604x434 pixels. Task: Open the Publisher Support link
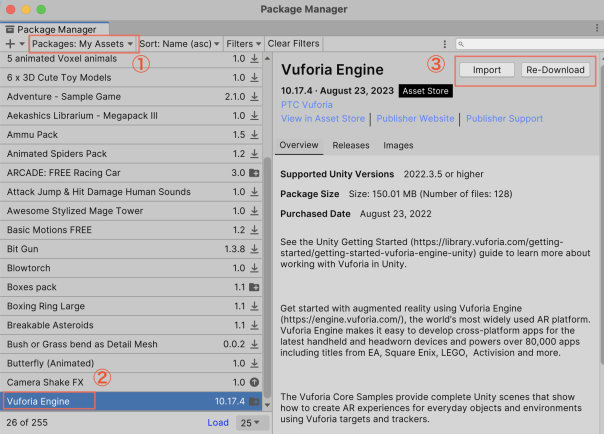pos(504,119)
